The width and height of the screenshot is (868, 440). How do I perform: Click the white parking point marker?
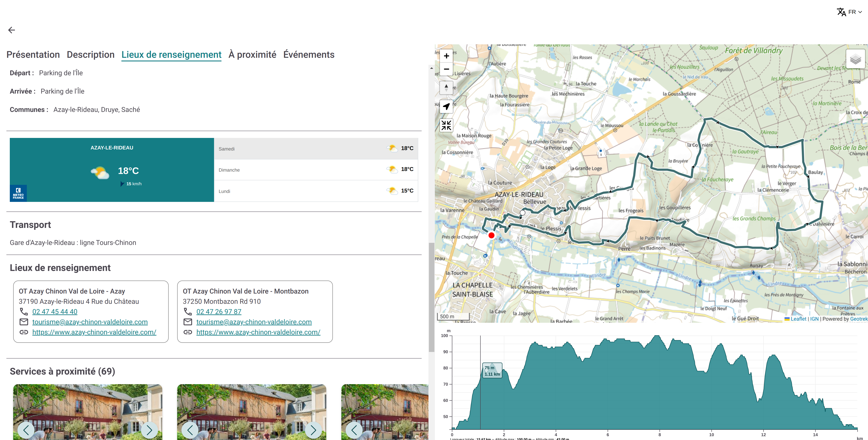click(x=523, y=213)
